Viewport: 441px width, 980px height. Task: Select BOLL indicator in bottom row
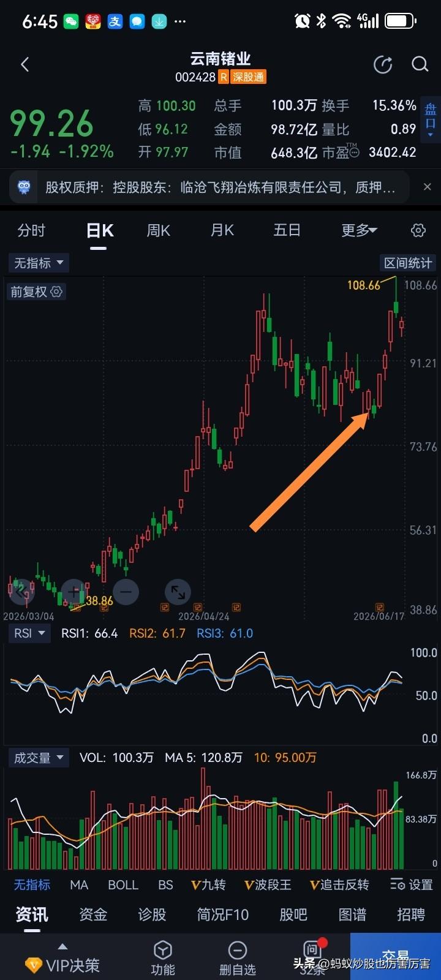(123, 884)
